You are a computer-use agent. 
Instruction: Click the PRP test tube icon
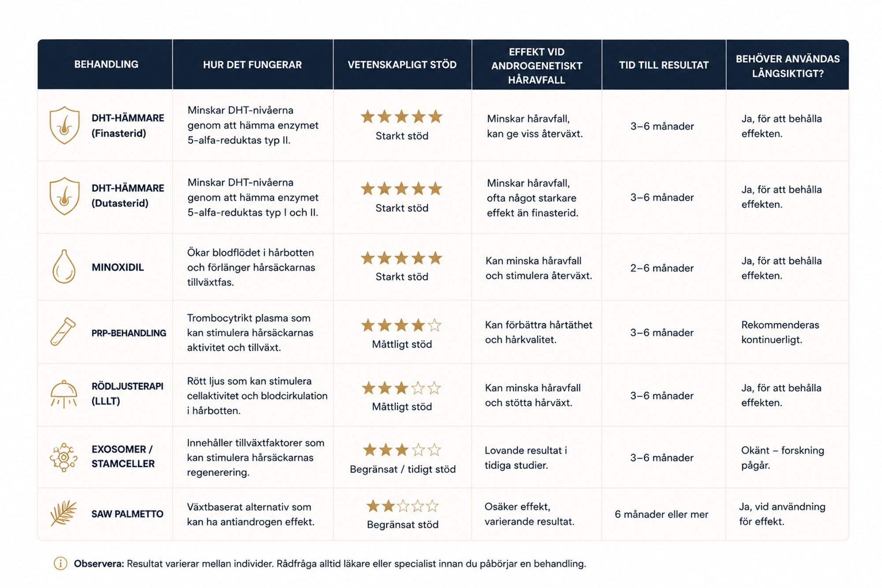[x=63, y=332]
